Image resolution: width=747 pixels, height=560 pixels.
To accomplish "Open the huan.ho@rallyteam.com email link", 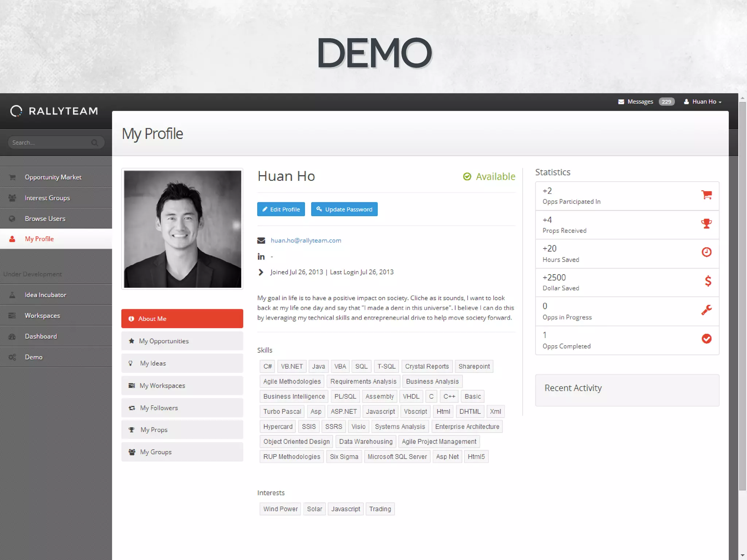I will click(x=306, y=241).
